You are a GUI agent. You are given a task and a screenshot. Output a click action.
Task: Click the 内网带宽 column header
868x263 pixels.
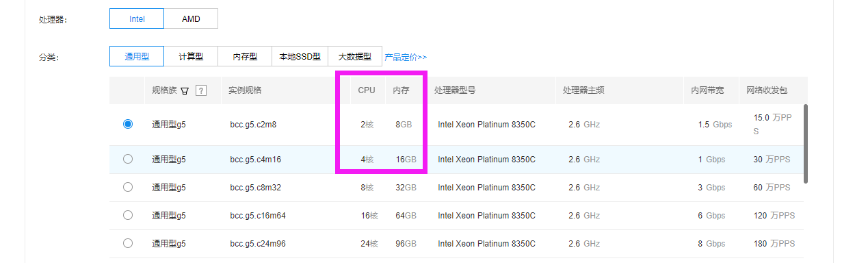(707, 90)
